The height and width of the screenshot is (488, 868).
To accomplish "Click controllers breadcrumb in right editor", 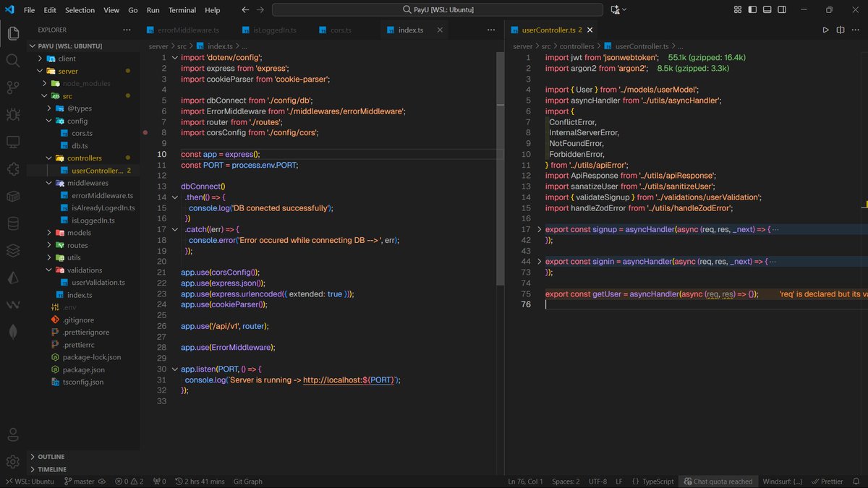I will point(576,46).
